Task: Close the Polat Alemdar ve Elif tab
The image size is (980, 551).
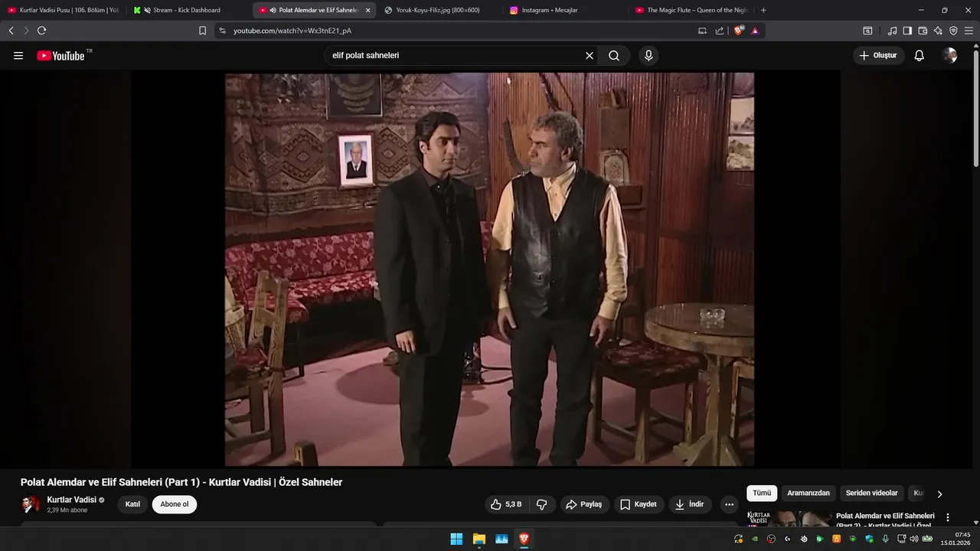Action: pyautogui.click(x=367, y=10)
